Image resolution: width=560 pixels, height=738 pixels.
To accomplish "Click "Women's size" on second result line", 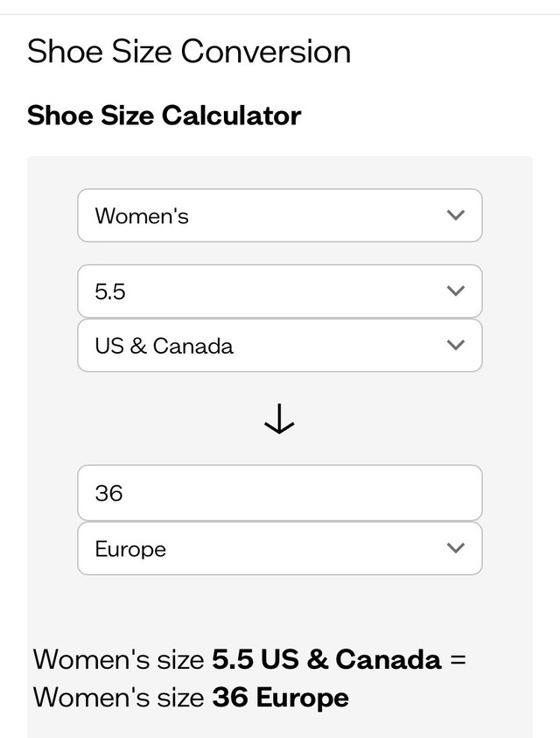I will pyautogui.click(x=119, y=698).
